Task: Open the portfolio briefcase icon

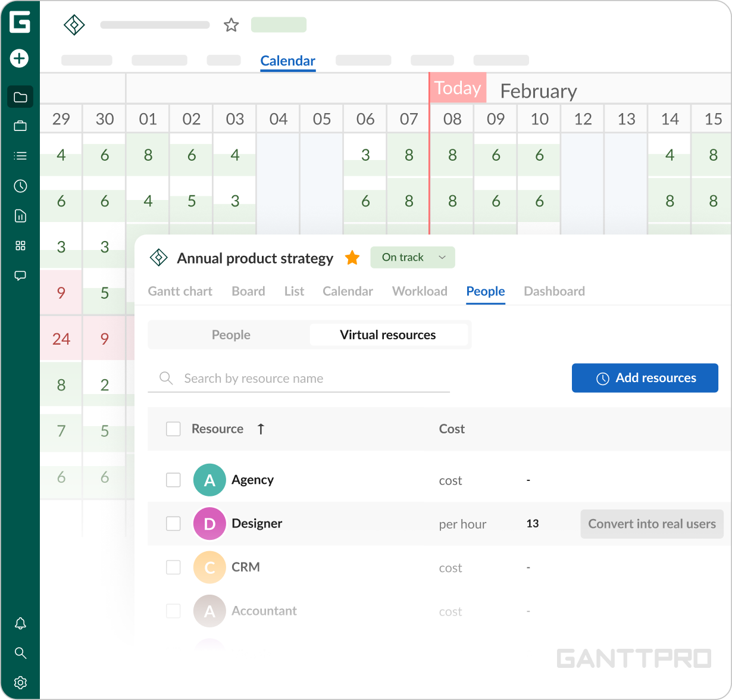Action: coord(20,126)
